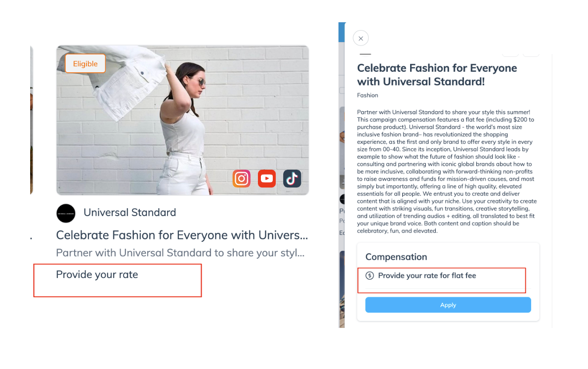
Task: Apply to the Universal Standard campaign
Action: tap(448, 305)
